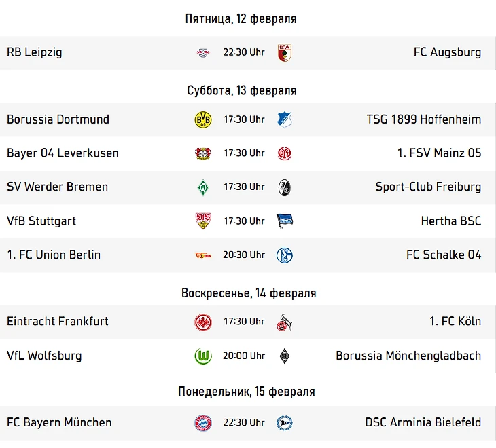Click the Borussia Dortmund BVB logo
The width and height of the screenshot is (496, 448).
tap(203, 119)
